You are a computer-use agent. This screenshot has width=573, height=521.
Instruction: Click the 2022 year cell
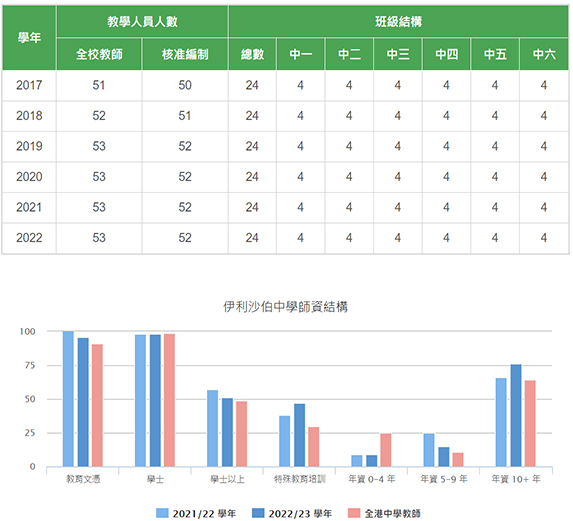[x=29, y=238]
